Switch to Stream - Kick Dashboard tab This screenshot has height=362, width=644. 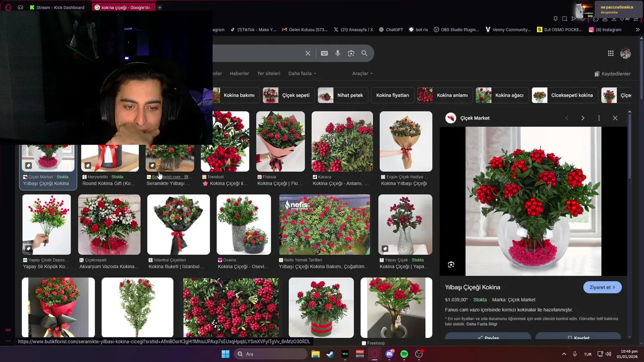[x=57, y=8]
